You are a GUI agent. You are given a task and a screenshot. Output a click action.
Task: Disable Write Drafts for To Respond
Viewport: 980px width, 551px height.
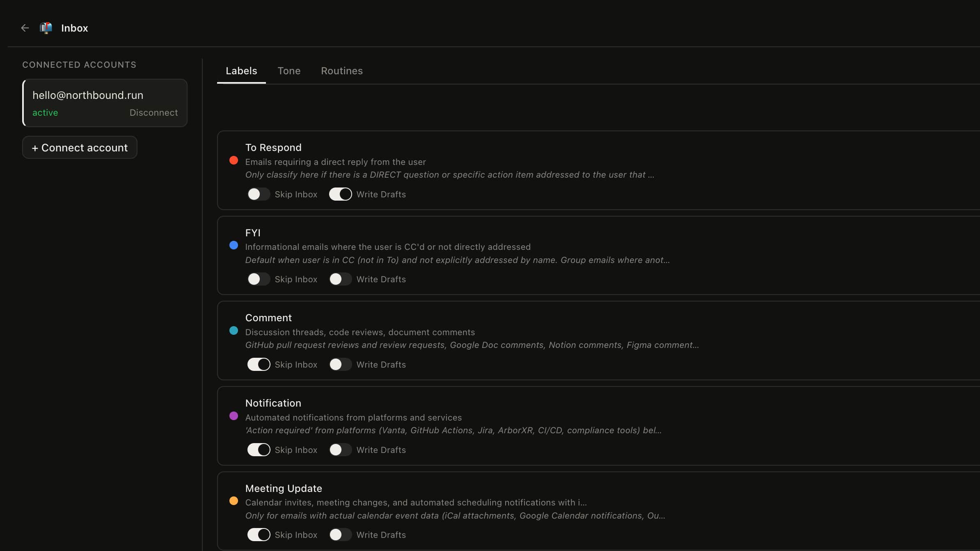(x=340, y=194)
